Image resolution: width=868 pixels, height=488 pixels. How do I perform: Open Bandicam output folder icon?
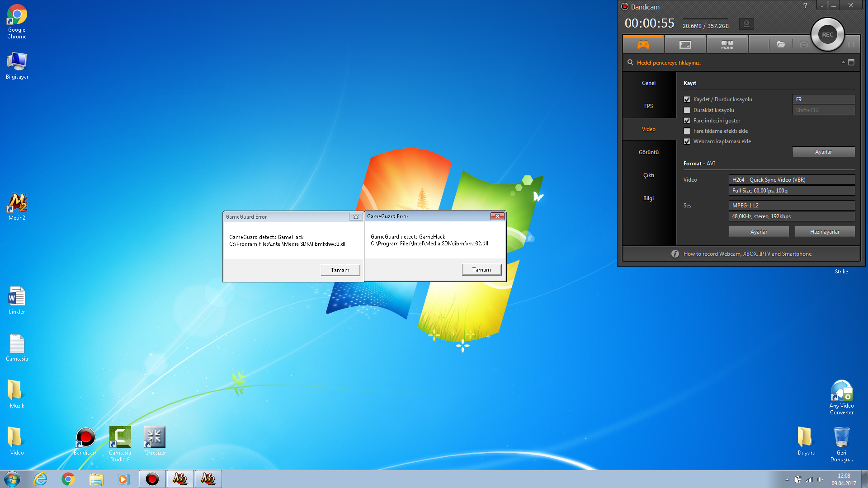(x=781, y=44)
